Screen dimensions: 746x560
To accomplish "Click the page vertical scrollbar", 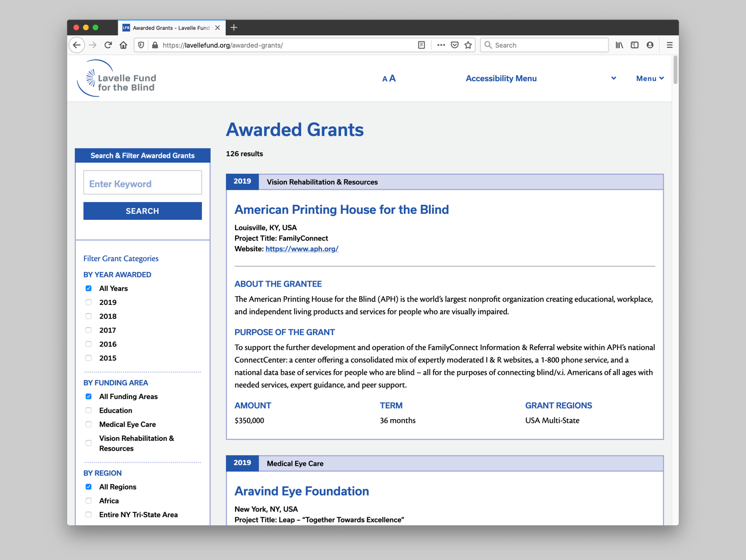I will [x=675, y=70].
